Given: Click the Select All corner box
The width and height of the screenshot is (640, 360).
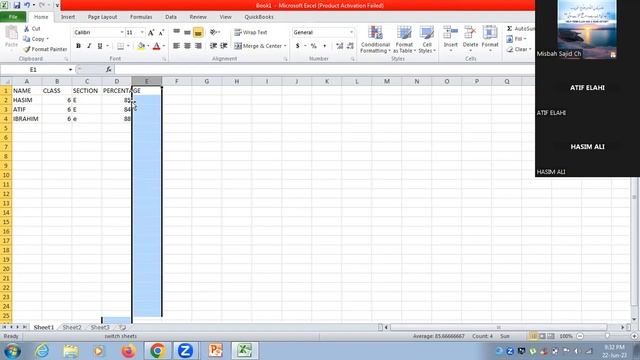Looking at the screenshot, I should (x=6, y=81).
